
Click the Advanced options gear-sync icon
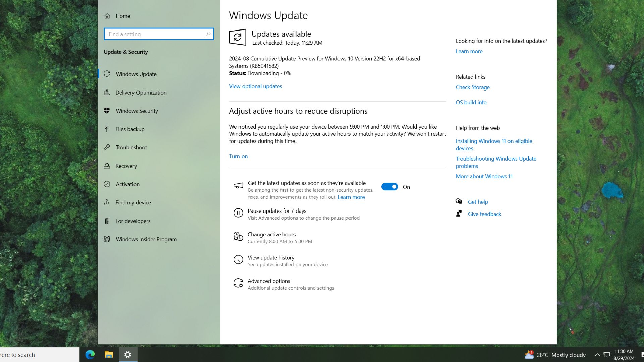click(x=238, y=283)
